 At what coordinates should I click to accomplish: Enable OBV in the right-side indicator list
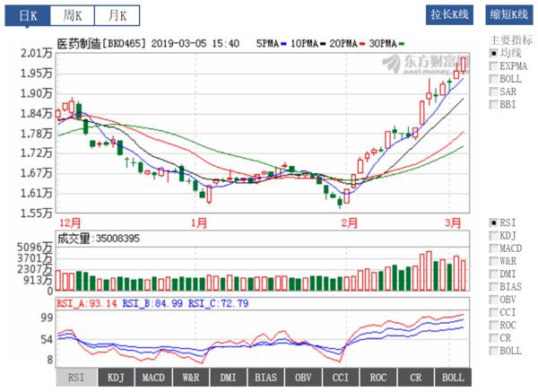493,299
